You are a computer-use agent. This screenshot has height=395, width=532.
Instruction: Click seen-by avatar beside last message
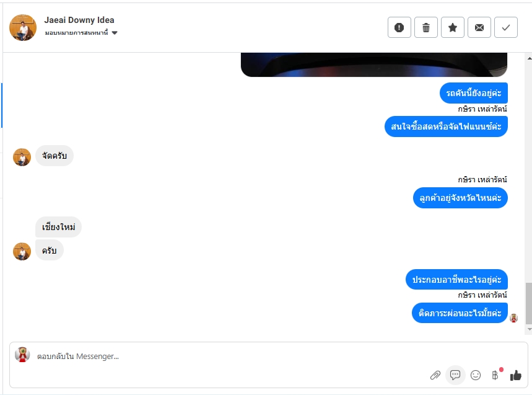click(x=513, y=318)
